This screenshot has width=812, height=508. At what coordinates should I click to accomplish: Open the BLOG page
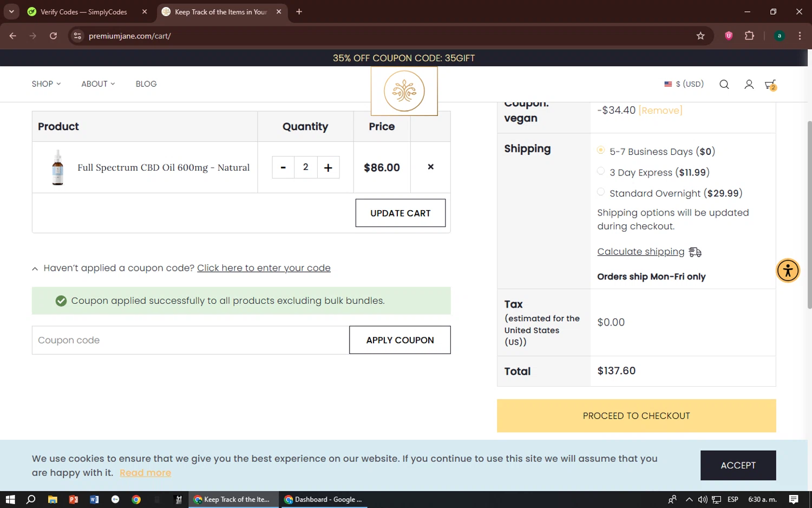pos(146,84)
